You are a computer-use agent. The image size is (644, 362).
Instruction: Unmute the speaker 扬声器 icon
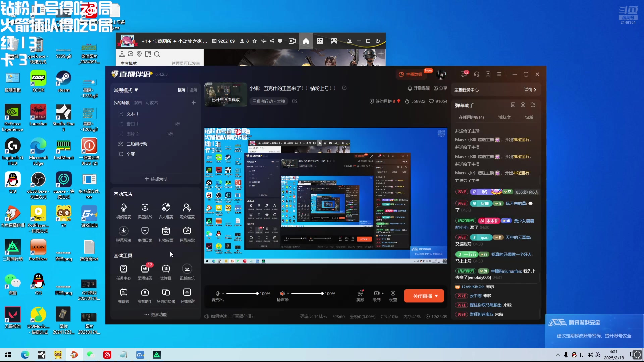pyautogui.click(x=283, y=293)
